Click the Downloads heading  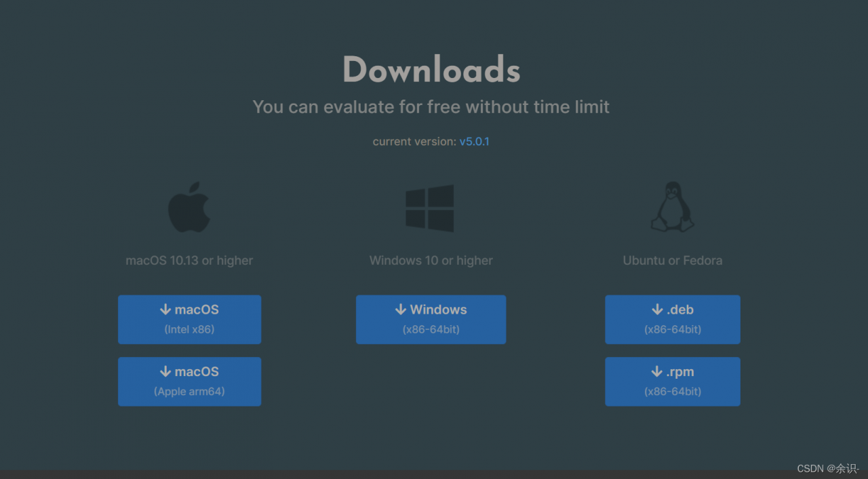tap(431, 70)
